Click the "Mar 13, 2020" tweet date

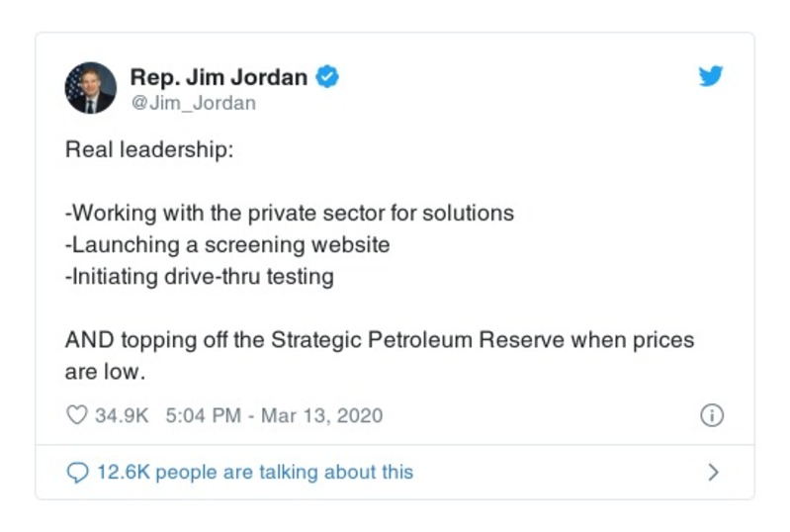320,415
